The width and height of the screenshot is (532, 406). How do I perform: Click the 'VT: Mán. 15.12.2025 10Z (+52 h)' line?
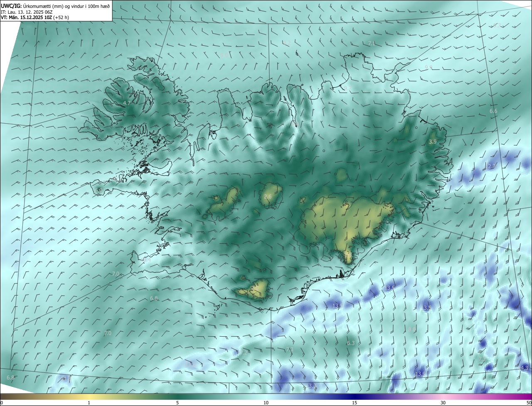coord(35,17)
